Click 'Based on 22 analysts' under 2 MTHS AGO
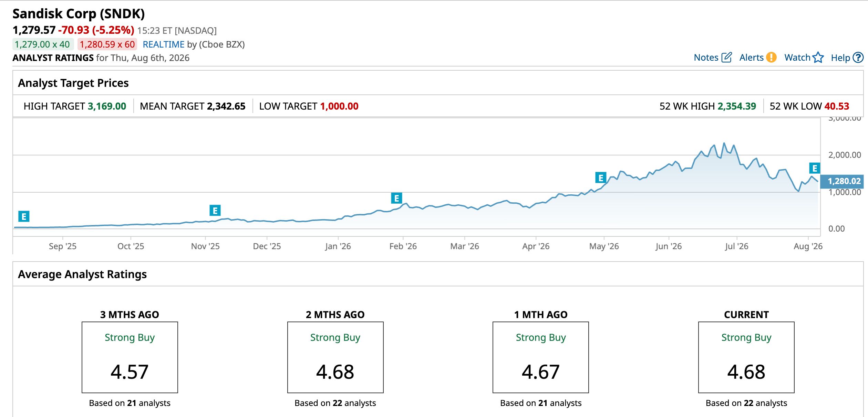The width and height of the screenshot is (868, 417). click(335, 403)
